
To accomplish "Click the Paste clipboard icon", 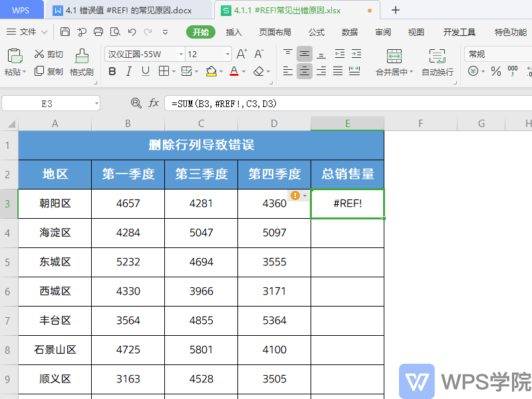I will click(15, 56).
